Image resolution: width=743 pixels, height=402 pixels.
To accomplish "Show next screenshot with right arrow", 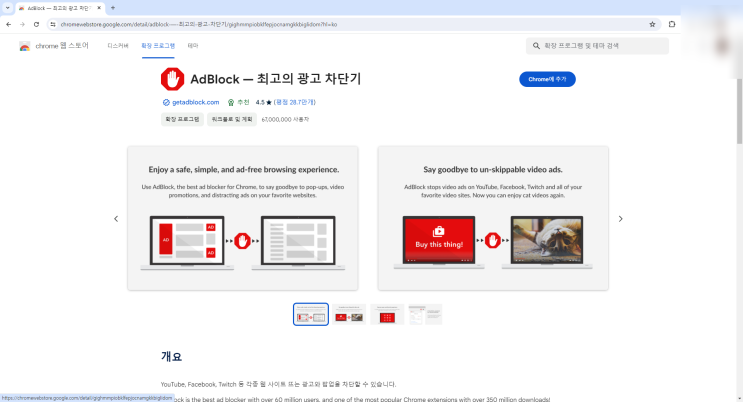I will (620, 219).
